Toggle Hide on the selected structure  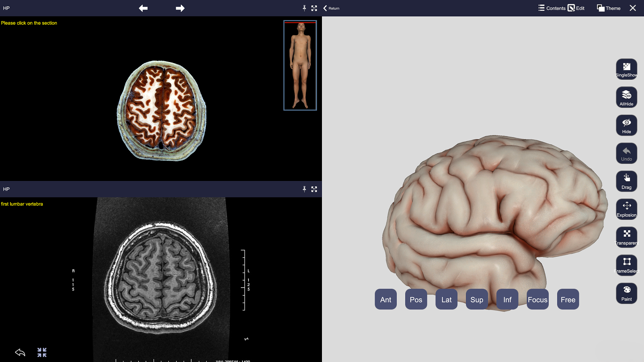pyautogui.click(x=627, y=125)
